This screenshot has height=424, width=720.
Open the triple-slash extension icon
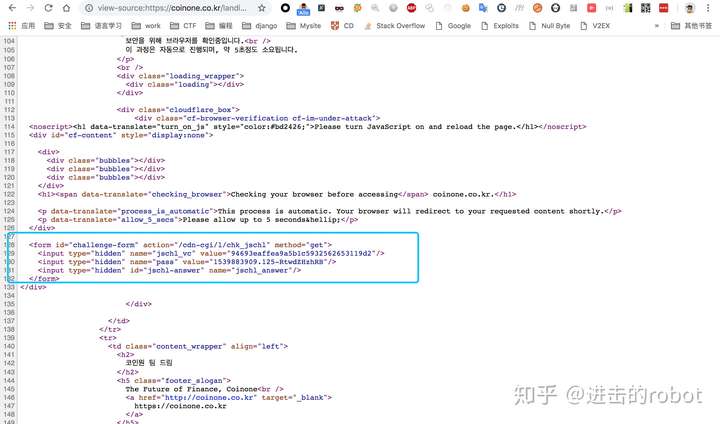pyautogui.click(x=519, y=8)
